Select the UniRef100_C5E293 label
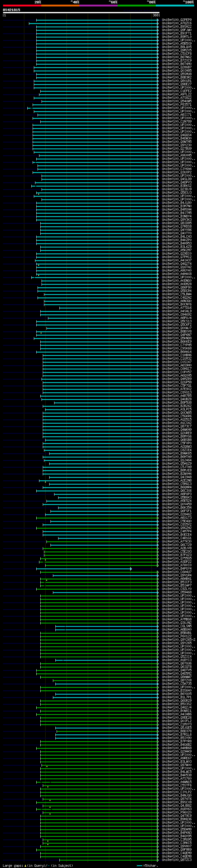This screenshot has height=868, width=197. point(177,552)
